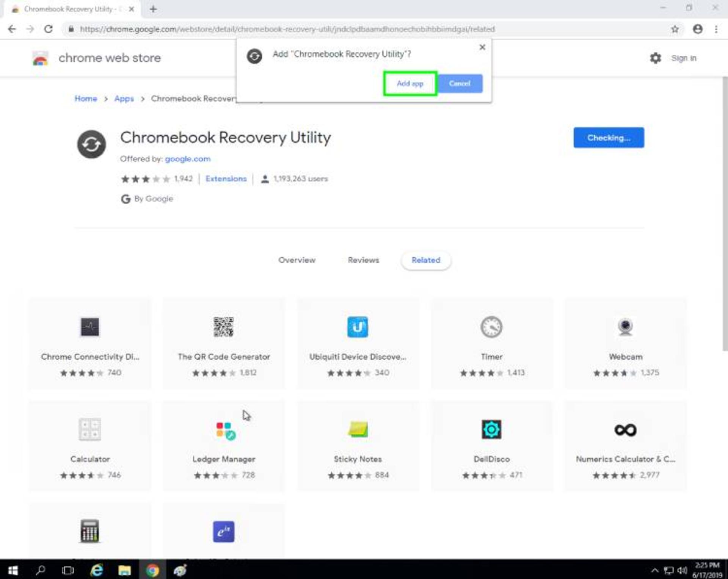Click the Ubiquiti Device Discove... title
Image resolution: width=728 pixels, height=579 pixels.
click(x=358, y=357)
